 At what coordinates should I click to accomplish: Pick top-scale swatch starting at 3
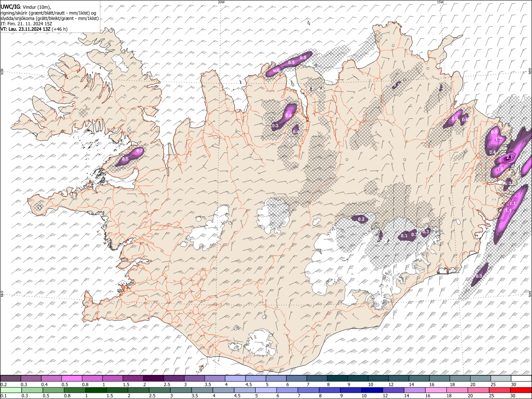click(194, 378)
